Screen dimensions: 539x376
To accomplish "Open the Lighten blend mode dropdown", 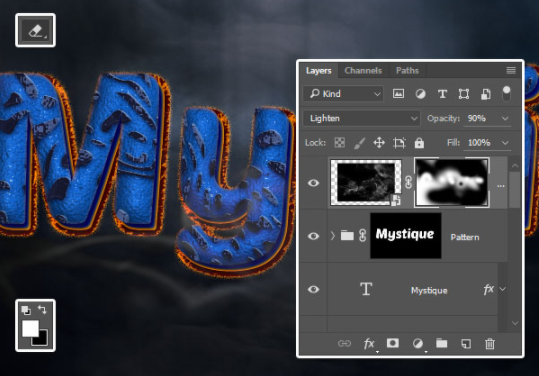I will click(x=362, y=118).
